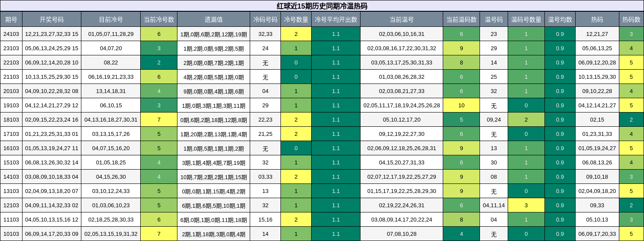Select the 热码数 column header
This screenshot has width=644, height=241.
631,19
